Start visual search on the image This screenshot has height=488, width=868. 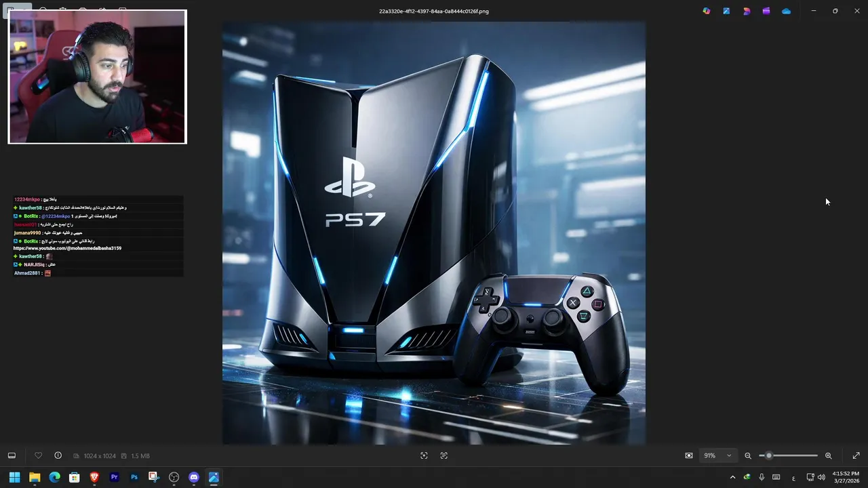(x=424, y=455)
